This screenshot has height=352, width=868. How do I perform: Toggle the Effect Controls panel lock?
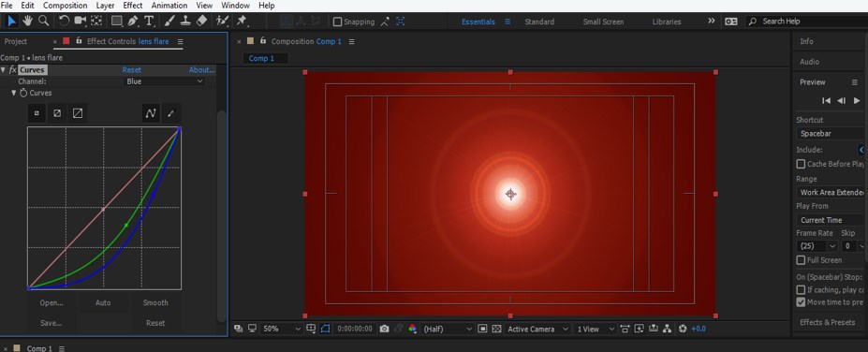pyautogui.click(x=80, y=41)
